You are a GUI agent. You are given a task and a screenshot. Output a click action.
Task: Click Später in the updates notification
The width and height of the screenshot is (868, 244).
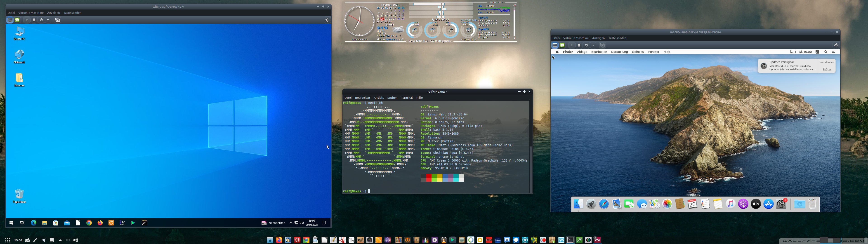click(827, 69)
